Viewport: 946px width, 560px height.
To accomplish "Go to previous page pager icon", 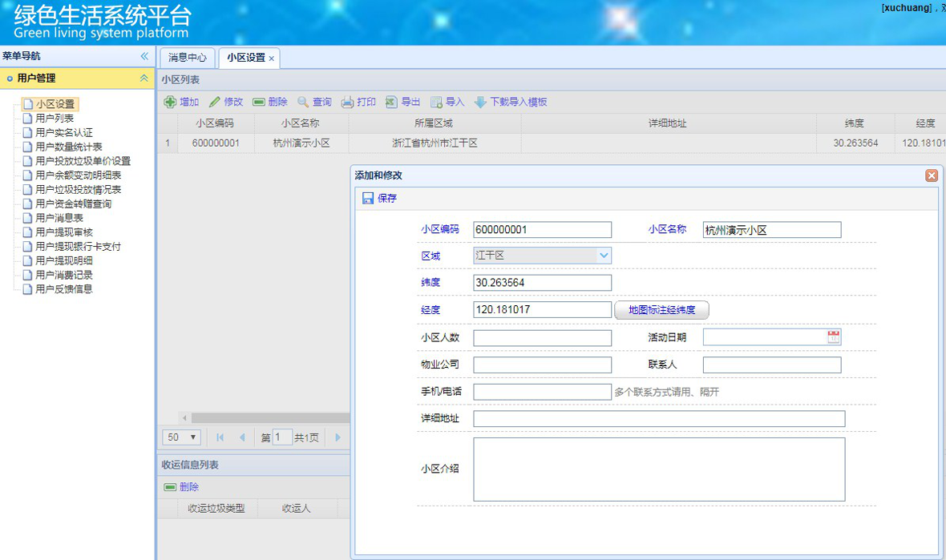I will [x=243, y=437].
